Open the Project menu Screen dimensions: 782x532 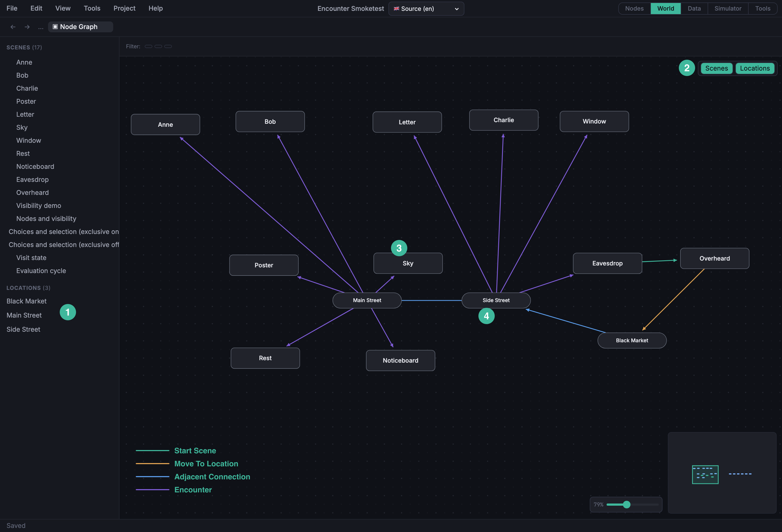click(125, 8)
